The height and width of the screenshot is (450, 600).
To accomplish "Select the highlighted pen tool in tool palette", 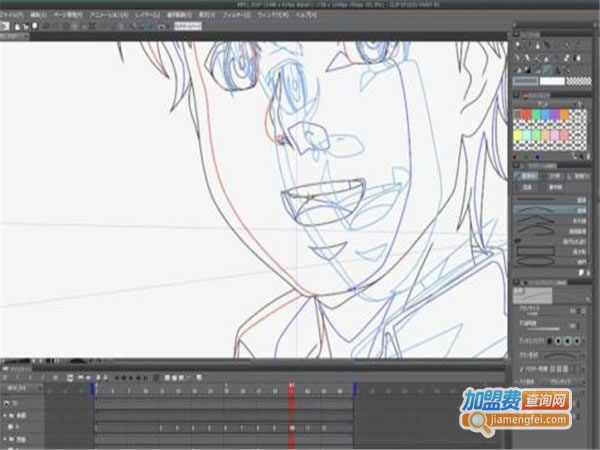I will [547, 69].
